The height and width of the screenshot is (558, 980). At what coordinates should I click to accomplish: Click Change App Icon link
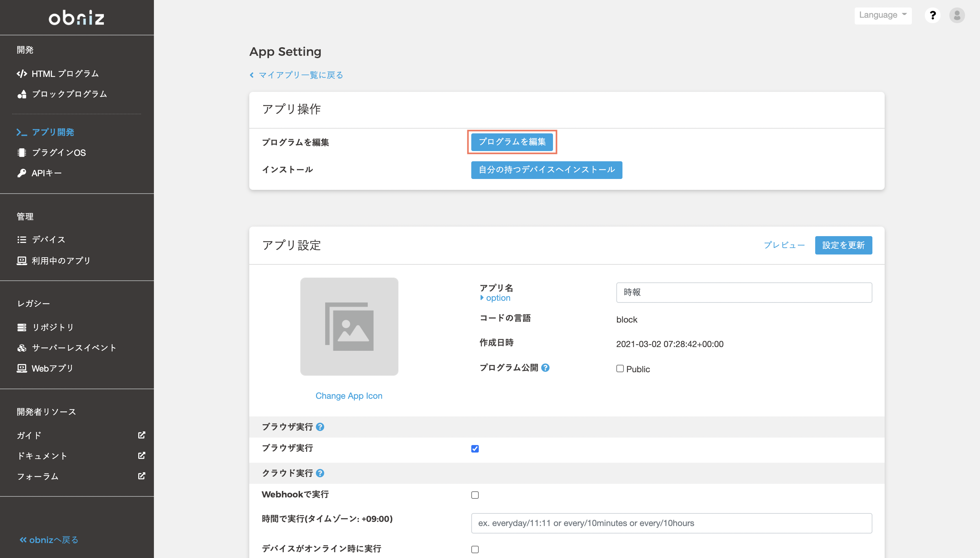point(349,395)
